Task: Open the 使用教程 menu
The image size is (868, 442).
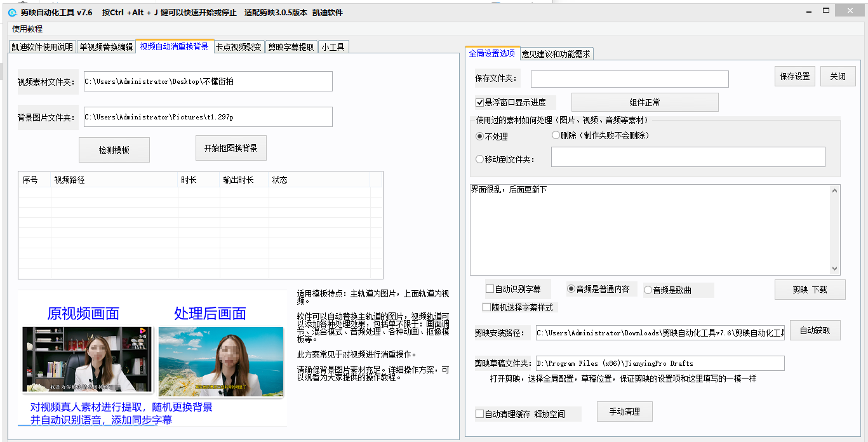Action: click(x=27, y=29)
